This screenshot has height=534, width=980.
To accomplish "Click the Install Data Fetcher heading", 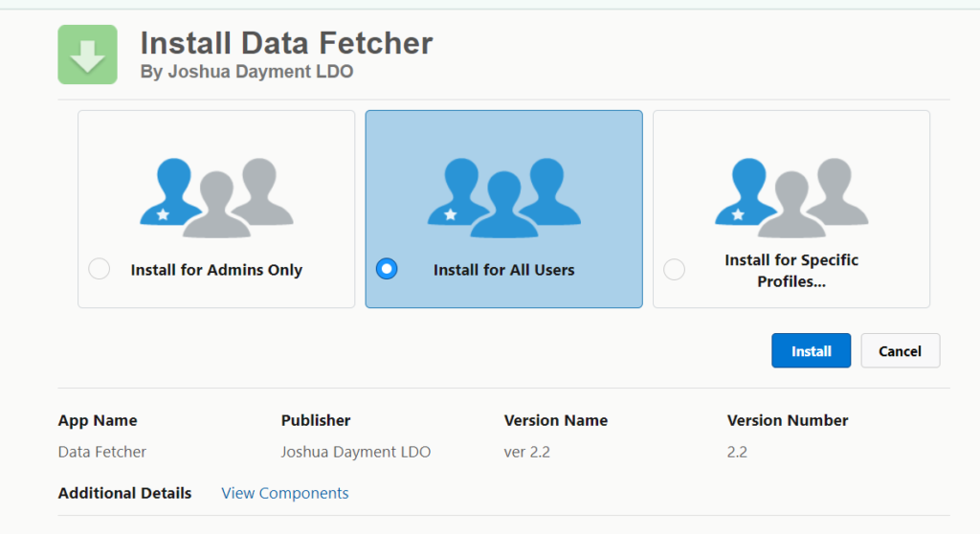I will point(286,43).
